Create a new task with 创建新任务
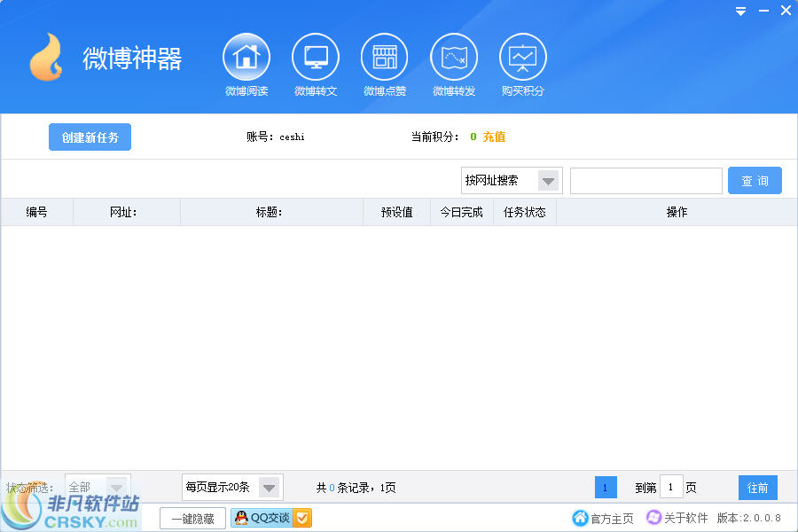798x532 pixels. (90, 137)
